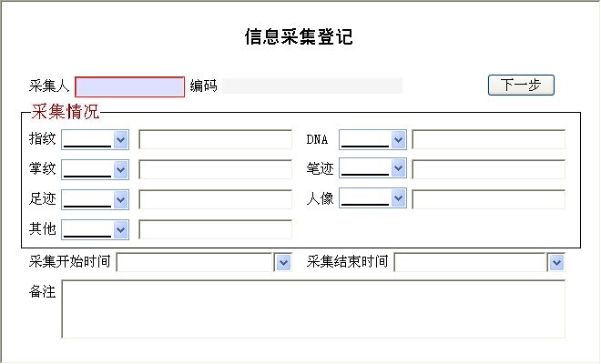The image size is (601, 364).
Task: Expand the 采集开始时间 date picker arrow
Action: [x=283, y=262]
